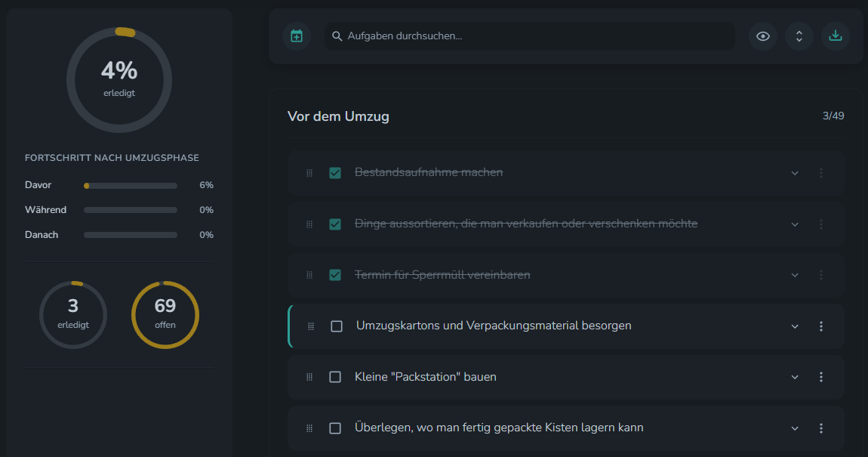
Task: Click drag handle of Umzugskartons besorgen task
Action: pos(311,326)
